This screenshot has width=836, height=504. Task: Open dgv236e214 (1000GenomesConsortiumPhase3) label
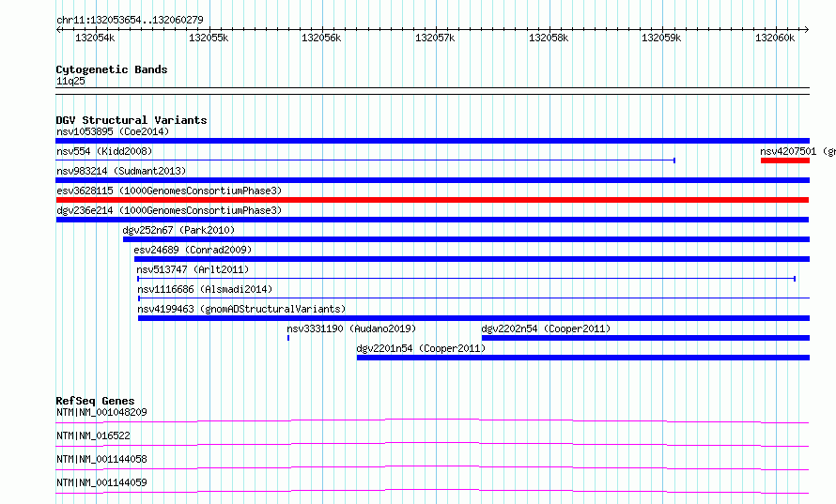click(169, 210)
